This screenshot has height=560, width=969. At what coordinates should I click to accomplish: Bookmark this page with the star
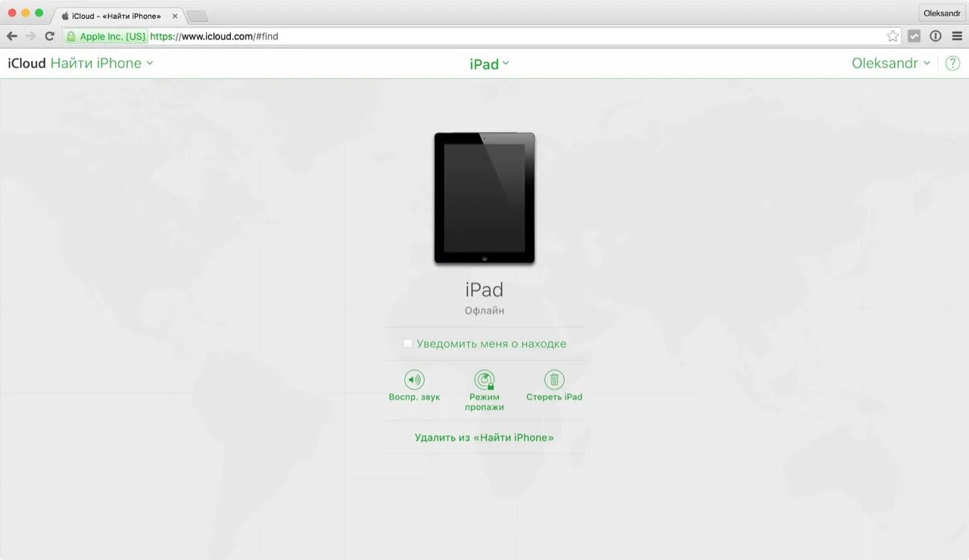pos(893,36)
